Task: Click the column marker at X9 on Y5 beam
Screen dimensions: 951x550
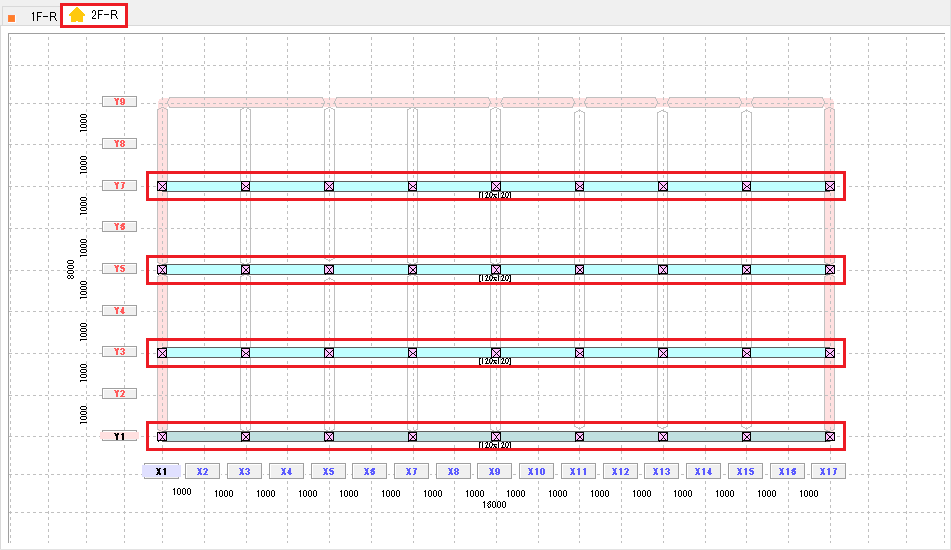Action: [x=495, y=269]
